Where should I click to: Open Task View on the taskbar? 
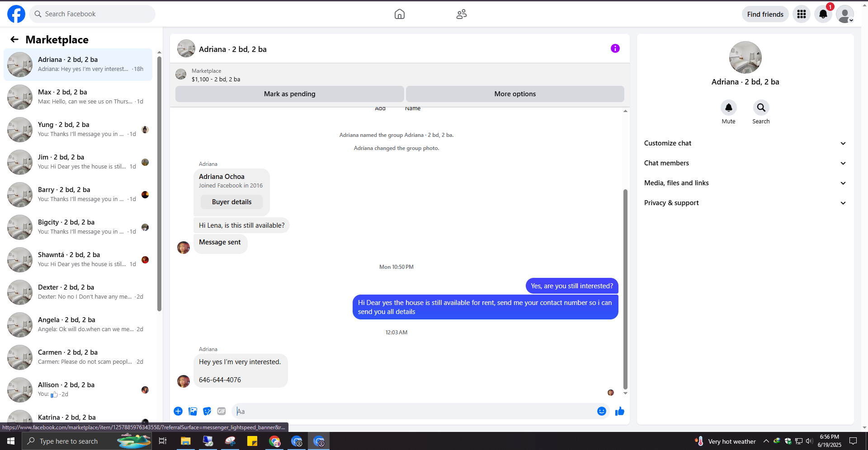[163, 441]
